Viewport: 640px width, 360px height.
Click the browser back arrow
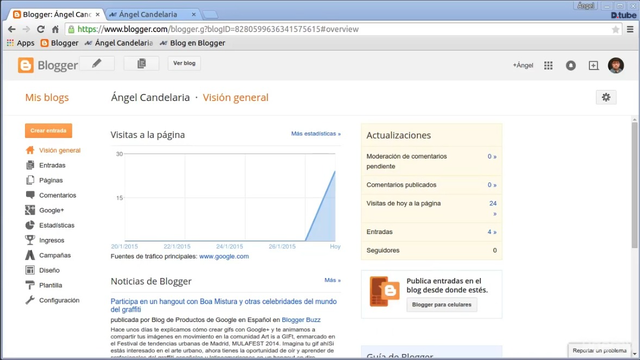[x=12, y=29]
